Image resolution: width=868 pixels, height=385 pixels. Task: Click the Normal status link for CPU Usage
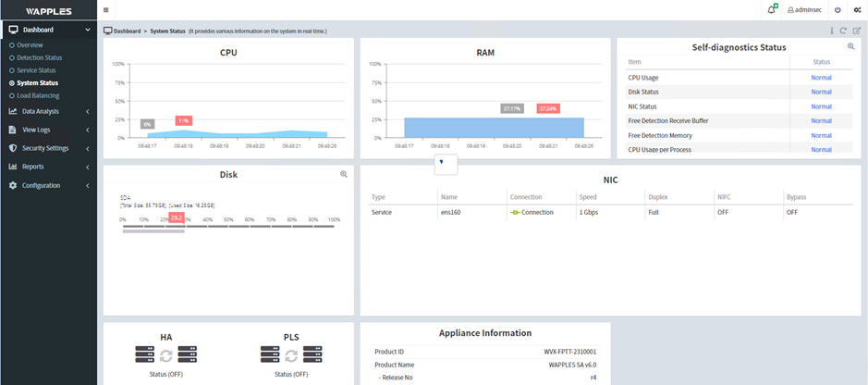pos(821,78)
